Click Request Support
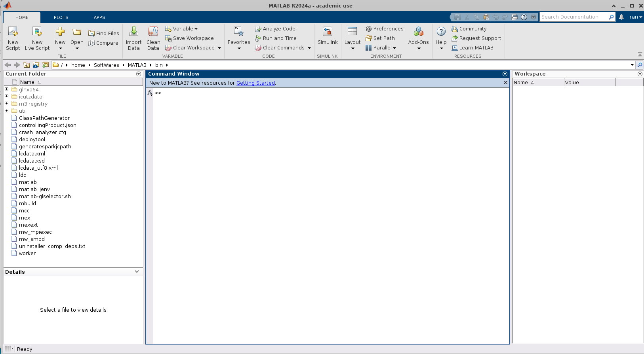This screenshot has width=644, height=354. (x=476, y=38)
